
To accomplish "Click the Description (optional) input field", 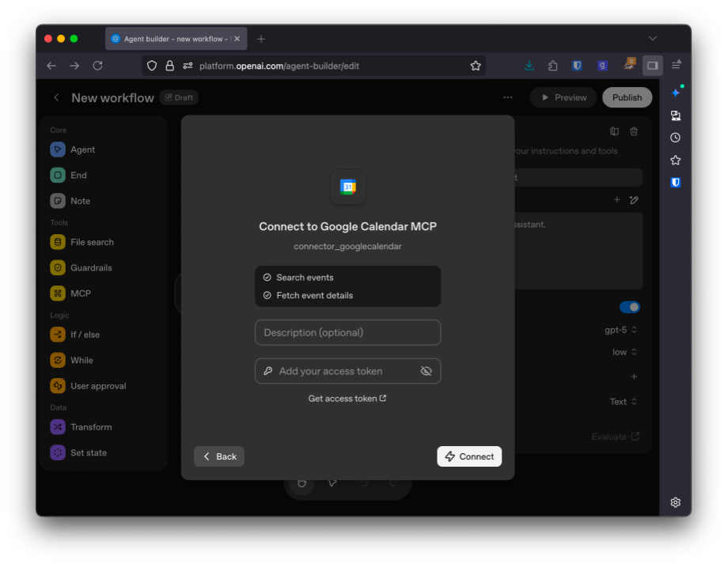I will (347, 332).
